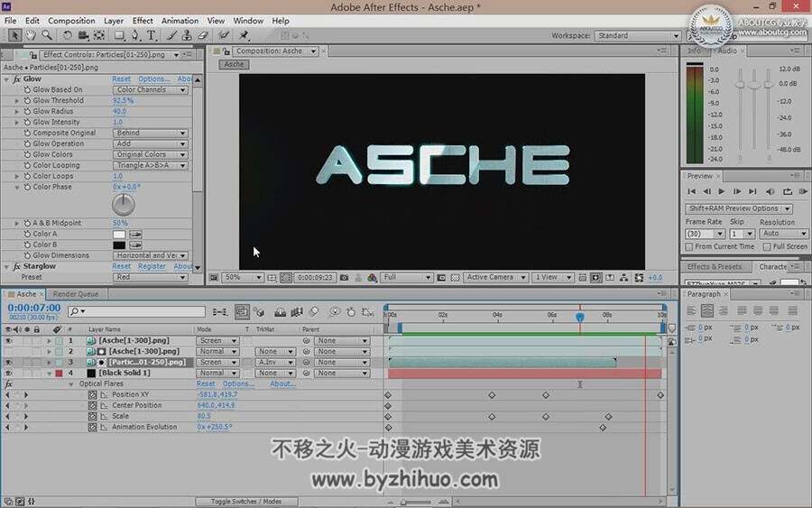Open the Glow Operation Add dropdown
The image size is (812, 508).
150,144
